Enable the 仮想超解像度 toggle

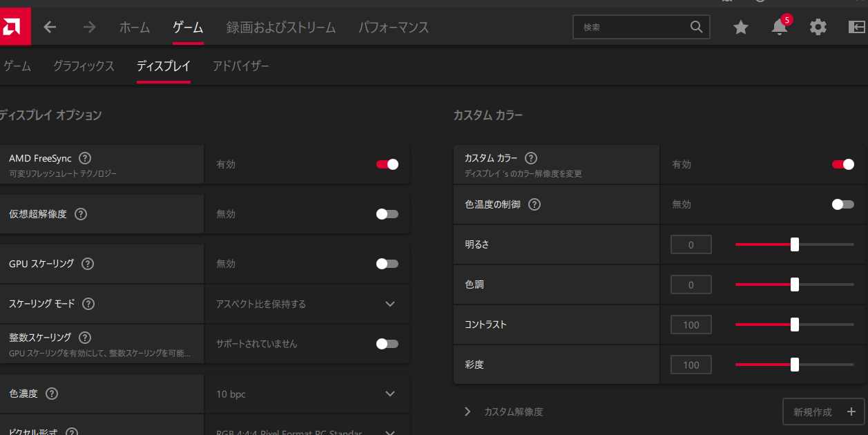click(x=387, y=214)
